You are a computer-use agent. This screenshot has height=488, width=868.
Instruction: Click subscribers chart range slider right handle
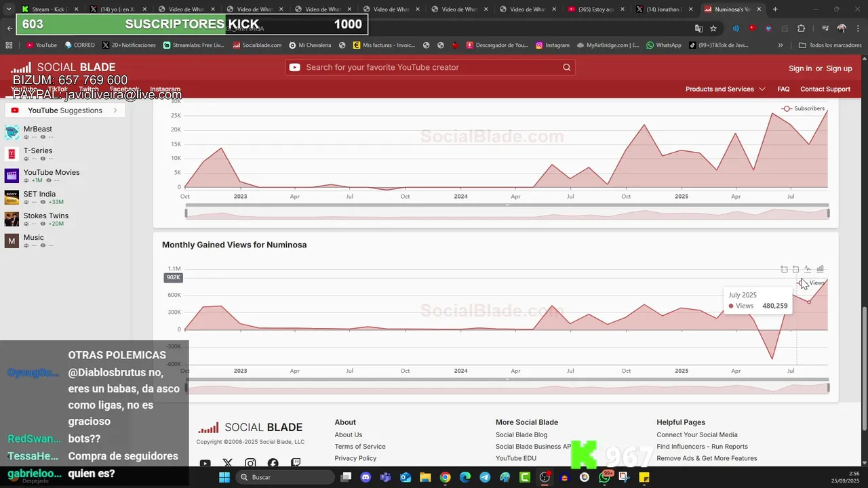(x=828, y=213)
